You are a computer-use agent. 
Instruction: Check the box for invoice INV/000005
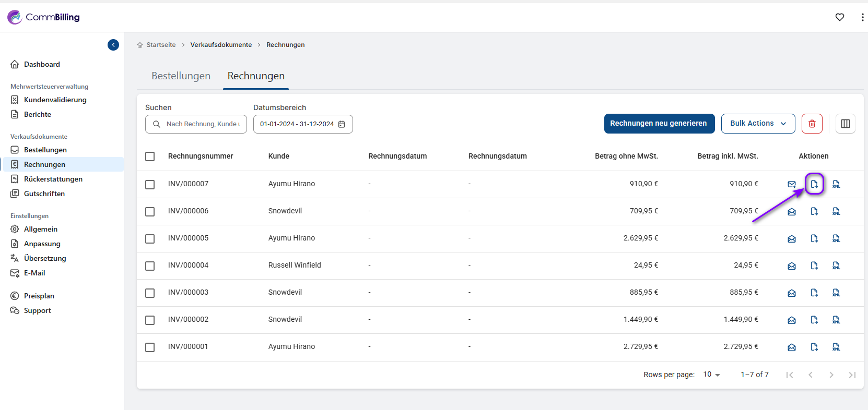[150, 238]
